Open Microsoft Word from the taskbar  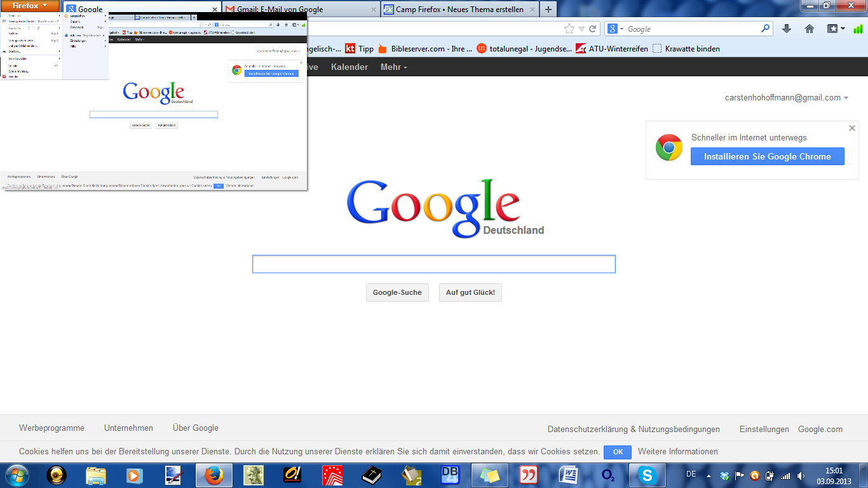567,475
